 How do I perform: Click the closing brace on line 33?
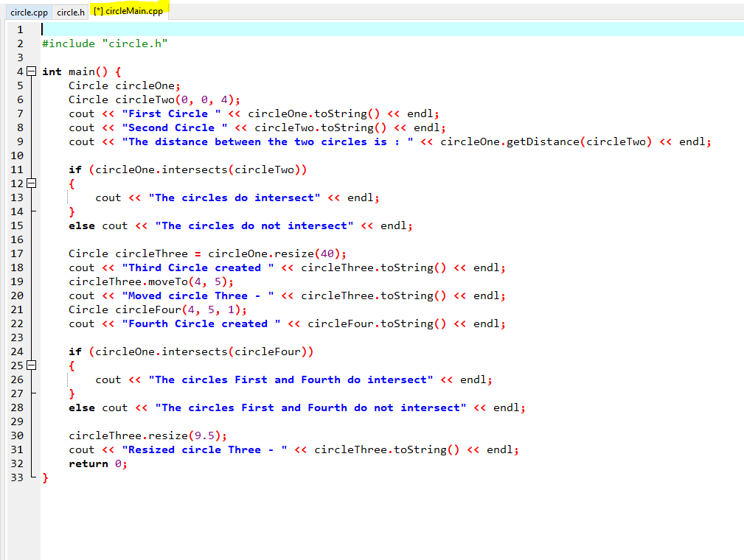46,477
